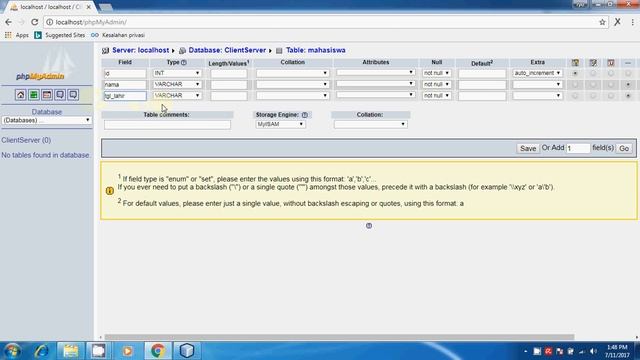The width and height of the screenshot is (640, 360).
Task: Select Primary radio for the id field
Action: 575,73
